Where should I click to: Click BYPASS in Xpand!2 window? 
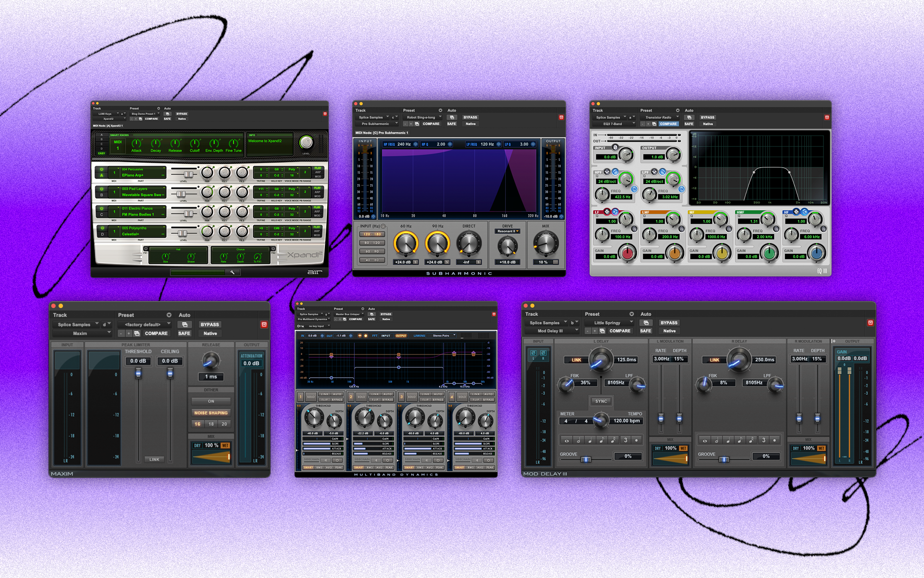(181, 114)
